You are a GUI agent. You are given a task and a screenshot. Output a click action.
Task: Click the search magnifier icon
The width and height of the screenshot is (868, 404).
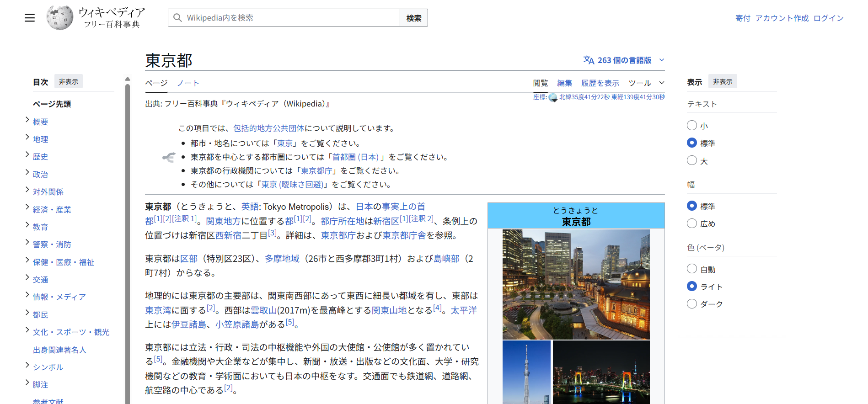(x=177, y=18)
